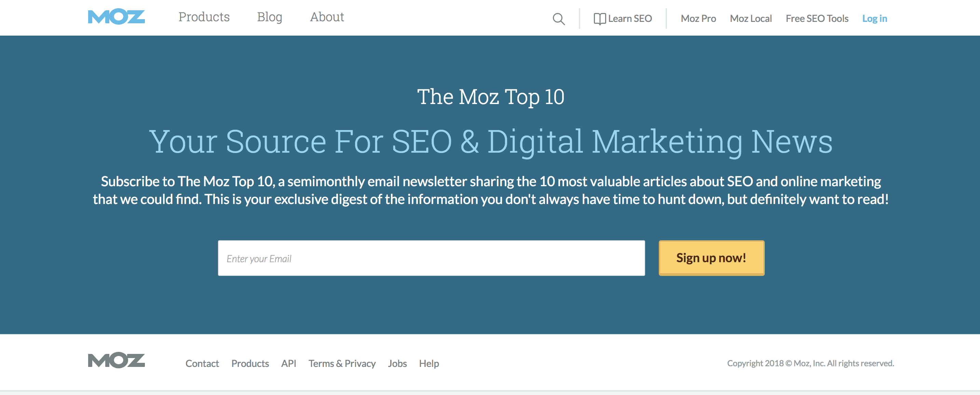Open the Blog menu item
The width and height of the screenshot is (980, 395).
coord(269,17)
